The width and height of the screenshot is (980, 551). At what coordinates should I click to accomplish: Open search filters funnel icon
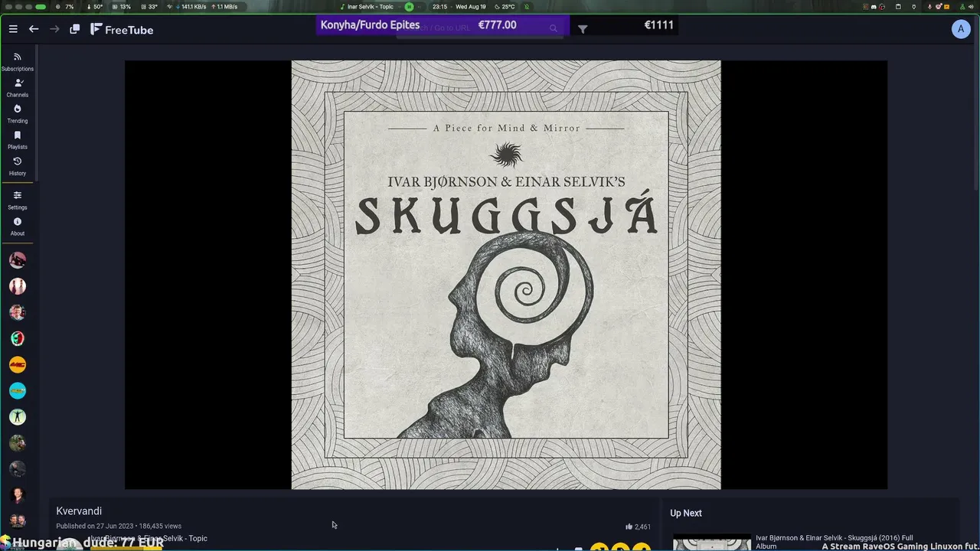(x=583, y=29)
